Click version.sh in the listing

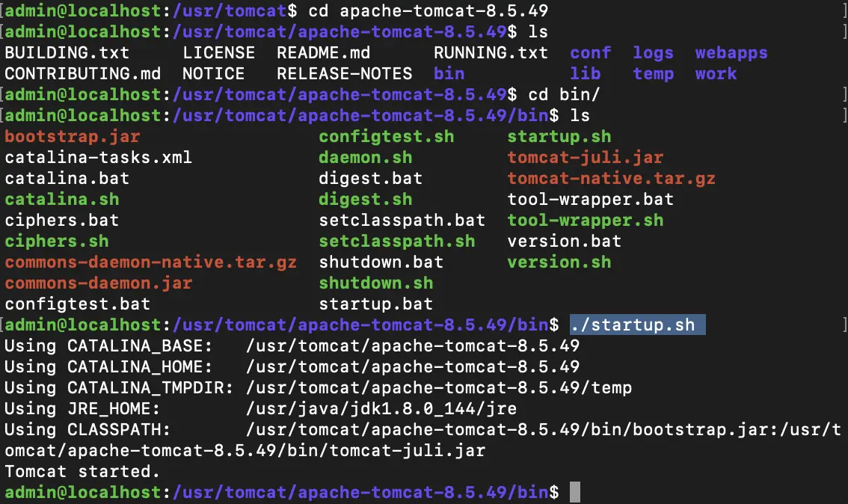[x=559, y=262]
